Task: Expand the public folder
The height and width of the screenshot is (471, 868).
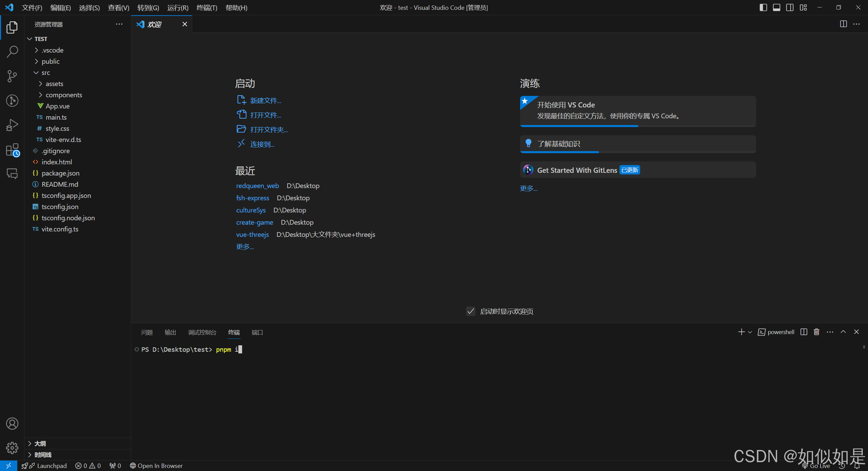Action: tap(51, 61)
